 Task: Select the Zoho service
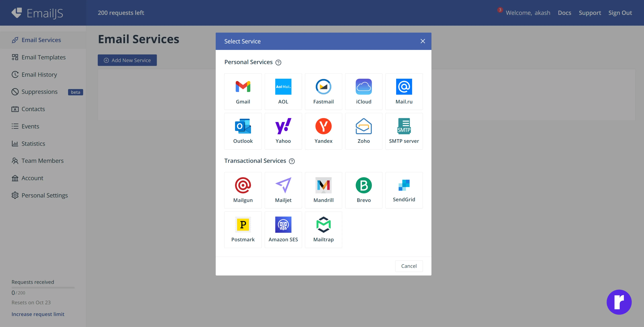click(x=364, y=131)
